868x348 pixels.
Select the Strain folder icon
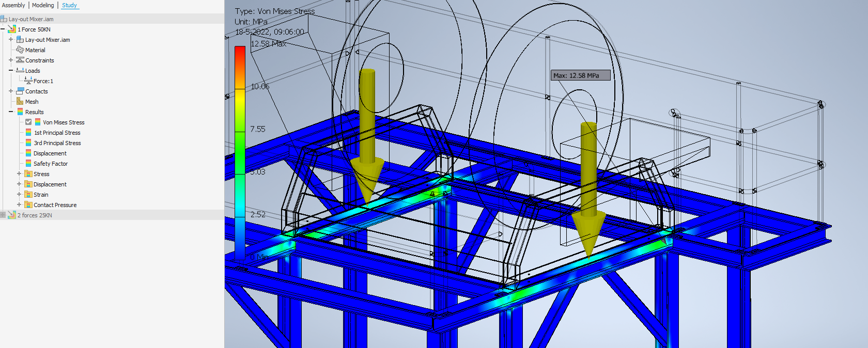coord(28,195)
